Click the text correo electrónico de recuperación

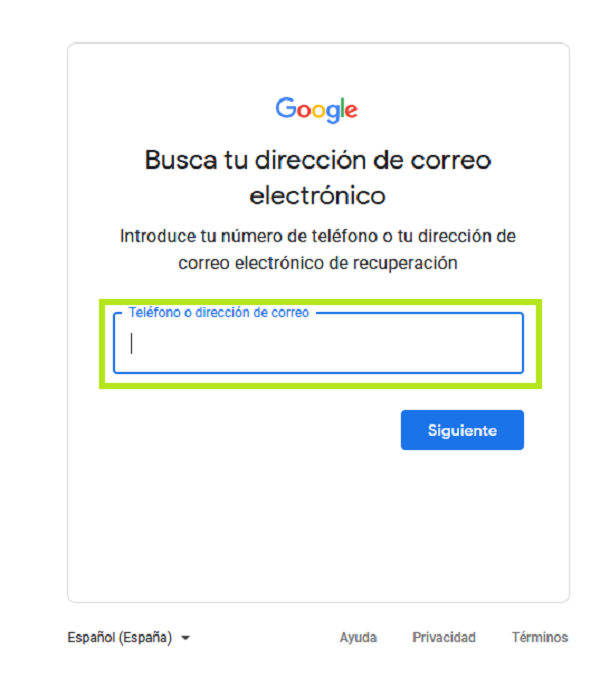pos(318,263)
